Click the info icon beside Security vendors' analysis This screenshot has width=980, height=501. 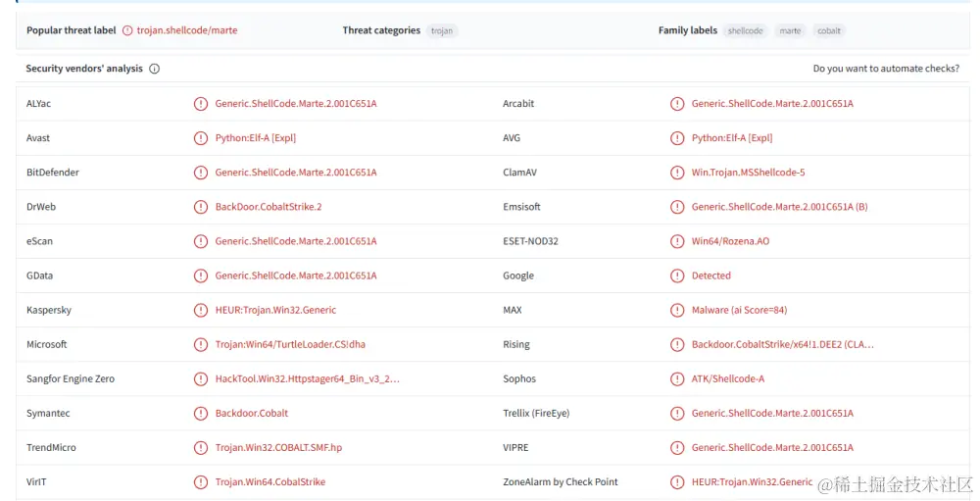click(155, 69)
